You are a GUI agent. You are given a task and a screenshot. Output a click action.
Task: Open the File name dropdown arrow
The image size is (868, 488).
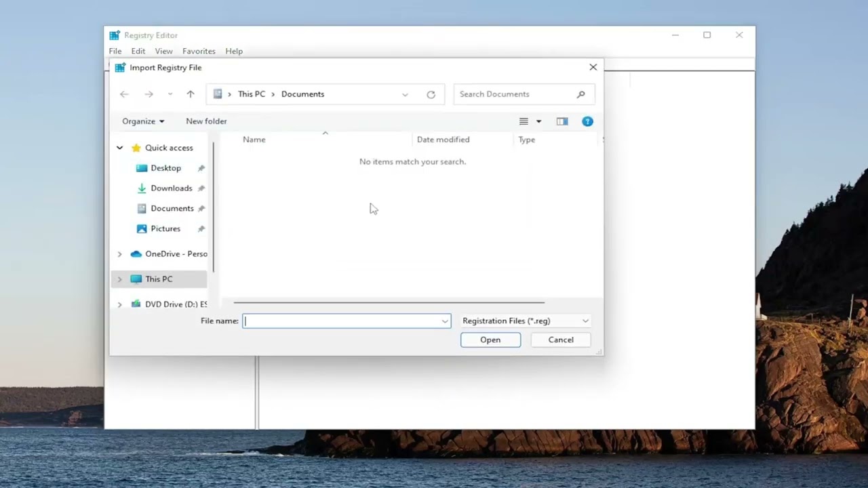[446, 321]
